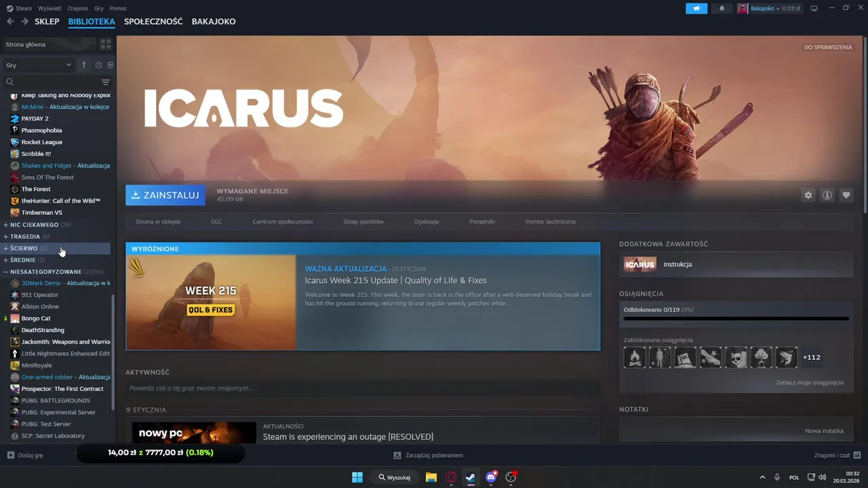Open Poradniki link
Screen dimensions: 868x488
[x=482, y=222]
